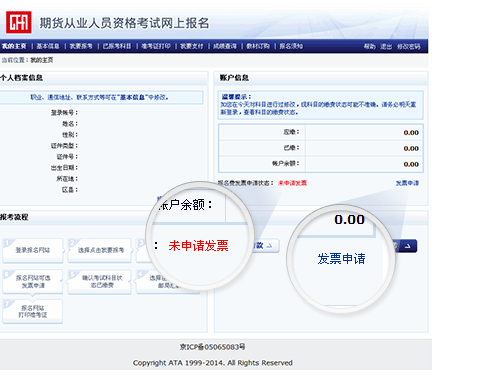
Task: Click step 1 登录报名网站 box
Action: tap(33, 250)
